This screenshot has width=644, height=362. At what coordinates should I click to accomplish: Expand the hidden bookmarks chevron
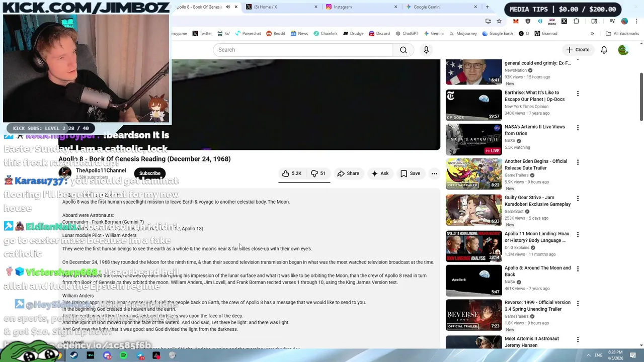592,34
